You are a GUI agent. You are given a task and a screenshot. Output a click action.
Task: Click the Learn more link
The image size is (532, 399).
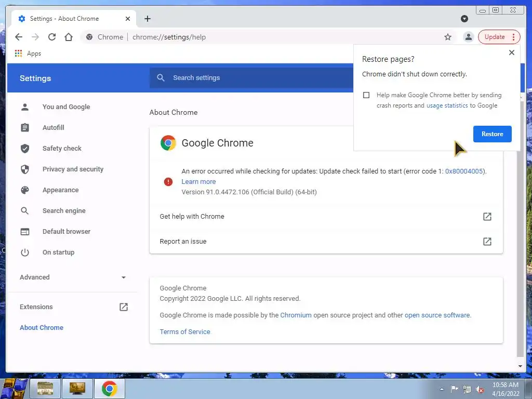pyautogui.click(x=198, y=181)
